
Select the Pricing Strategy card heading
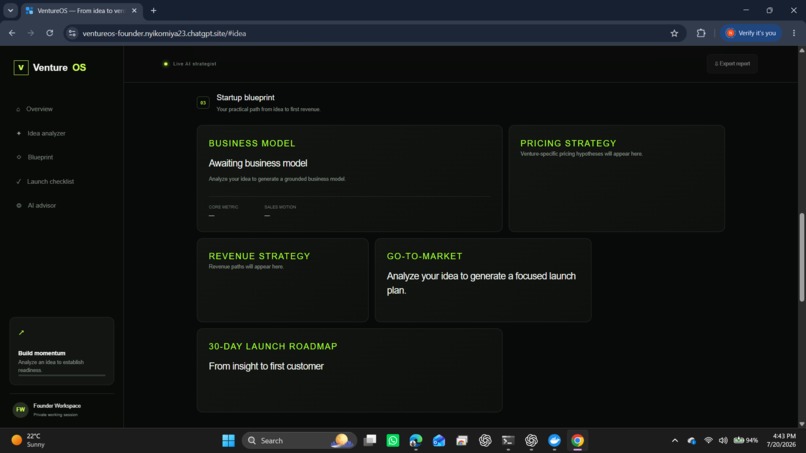568,143
